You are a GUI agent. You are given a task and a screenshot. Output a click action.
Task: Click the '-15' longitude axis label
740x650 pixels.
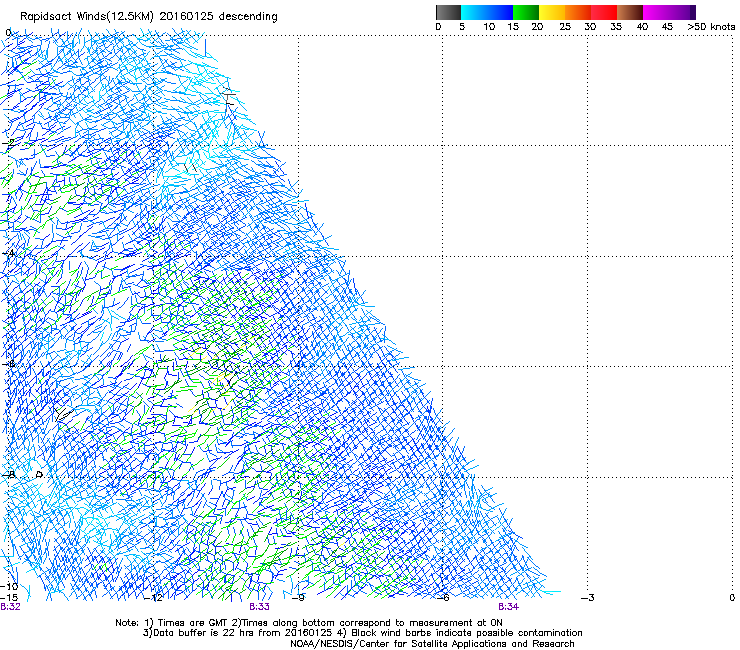[9, 597]
